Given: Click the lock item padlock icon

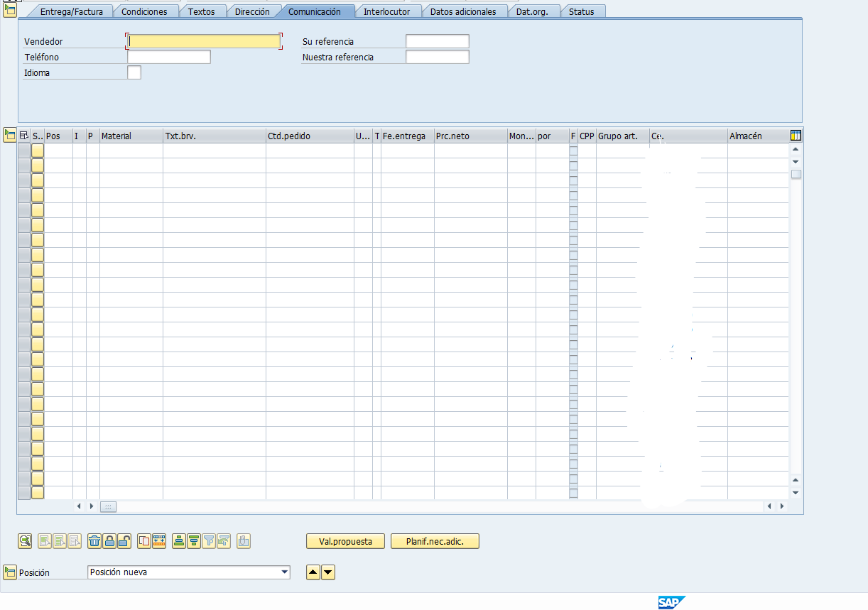Looking at the screenshot, I should [x=110, y=541].
